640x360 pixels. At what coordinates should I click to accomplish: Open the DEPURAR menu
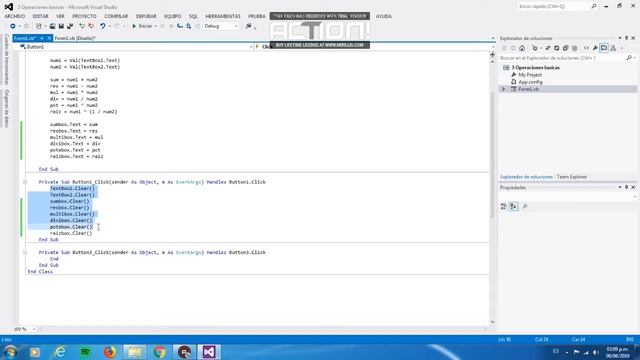click(x=146, y=16)
